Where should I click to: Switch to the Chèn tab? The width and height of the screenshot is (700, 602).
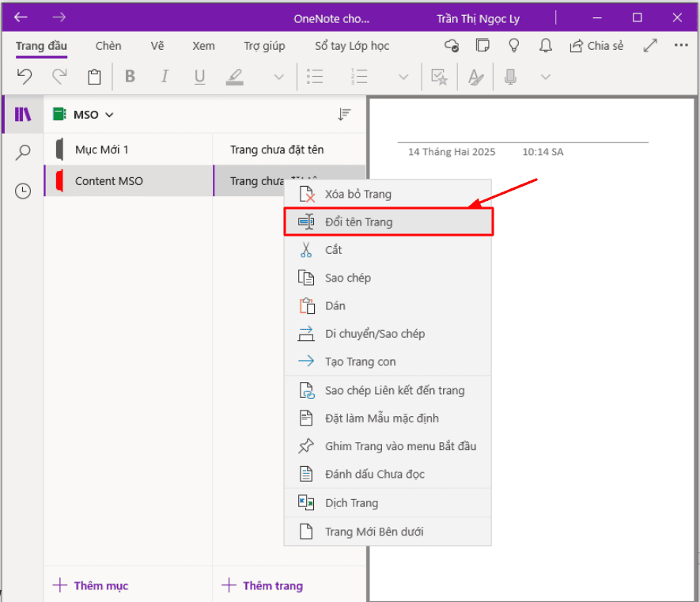108,46
